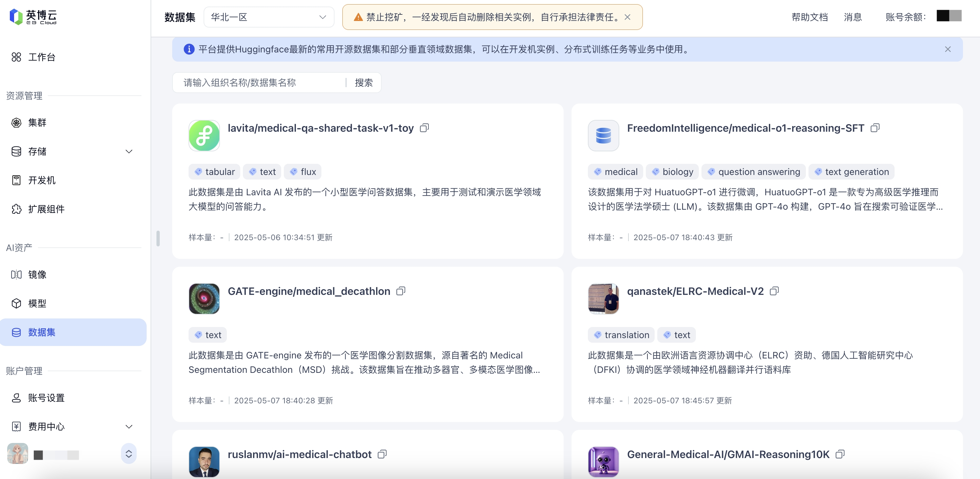
Task: Click the flux tag
Action: click(303, 172)
